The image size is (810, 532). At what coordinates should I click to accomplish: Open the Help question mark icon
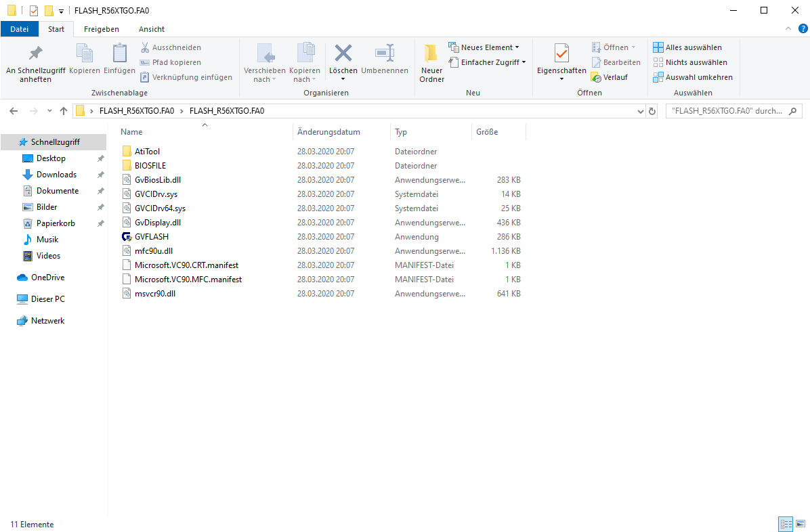(x=803, y=28)
